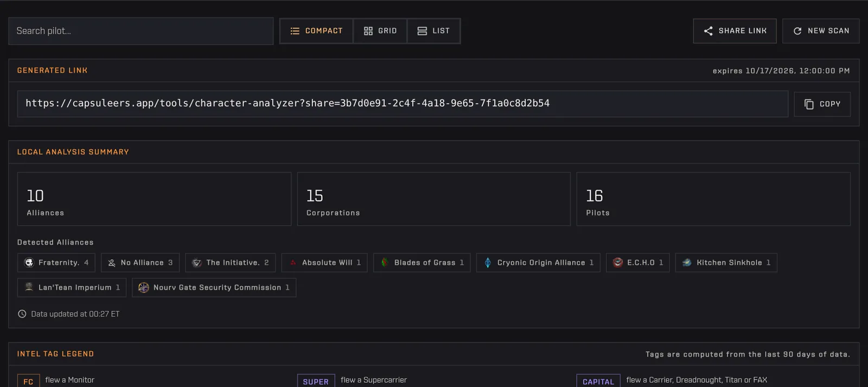This screenshot has width=868, height=387.
Task: Start a New Scan
Action: 821,31
